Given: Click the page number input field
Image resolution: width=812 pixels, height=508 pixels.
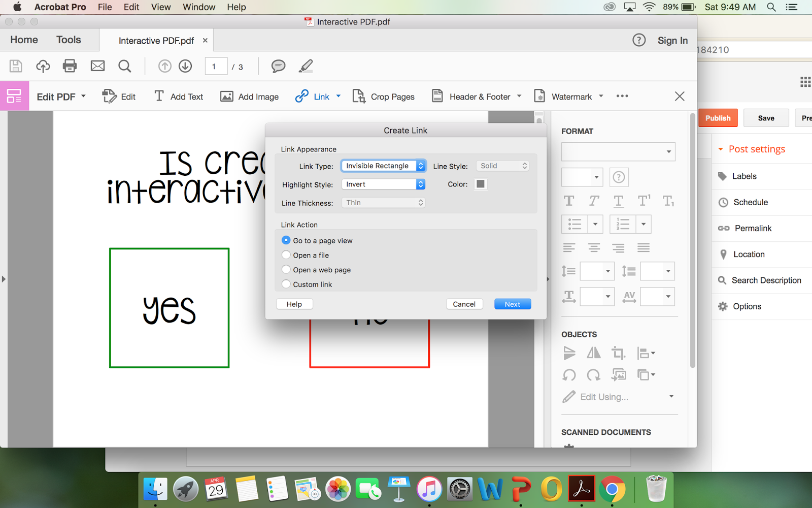Looking at the screenshot, I should pyautogui.click(x=216, y=66).
